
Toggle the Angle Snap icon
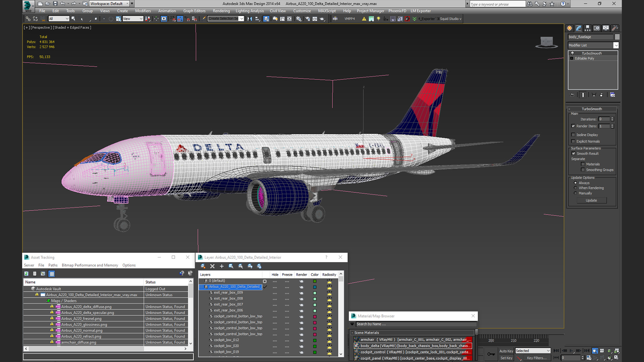click(180, 19)
